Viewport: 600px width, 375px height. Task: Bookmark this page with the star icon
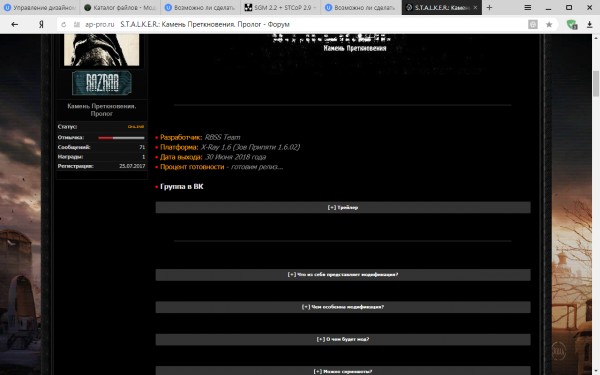point(549,24)
